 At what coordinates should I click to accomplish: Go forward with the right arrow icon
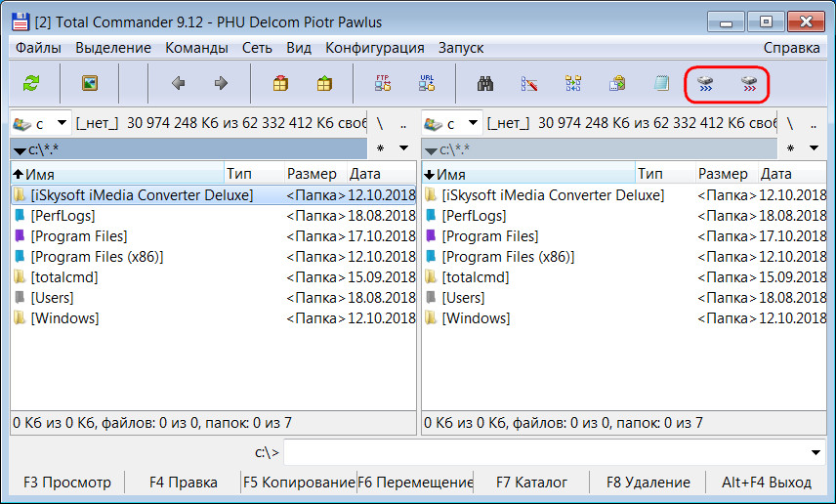click(221, 83)
